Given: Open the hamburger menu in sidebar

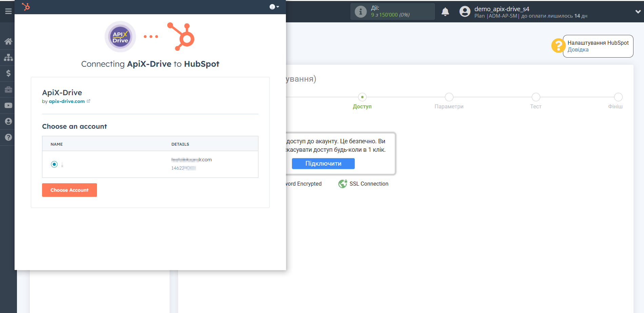Looking at the screenshot, I should click(x=8, y=11).
